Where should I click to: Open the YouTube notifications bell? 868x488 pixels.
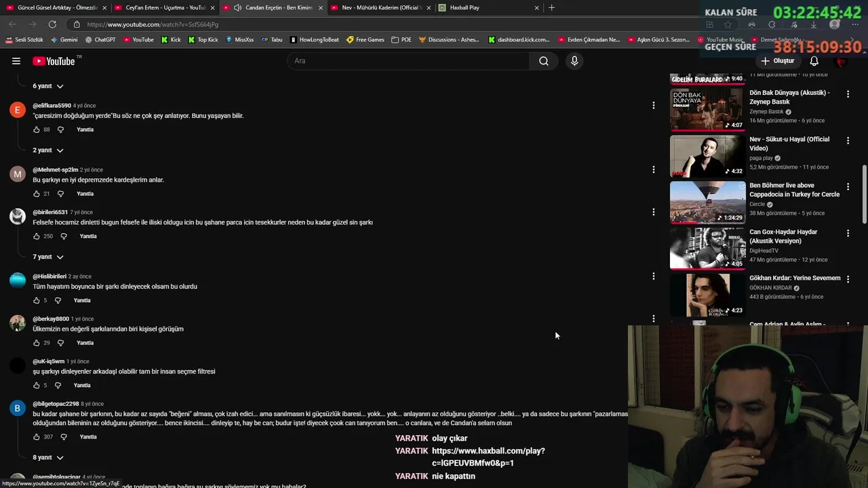814,61
